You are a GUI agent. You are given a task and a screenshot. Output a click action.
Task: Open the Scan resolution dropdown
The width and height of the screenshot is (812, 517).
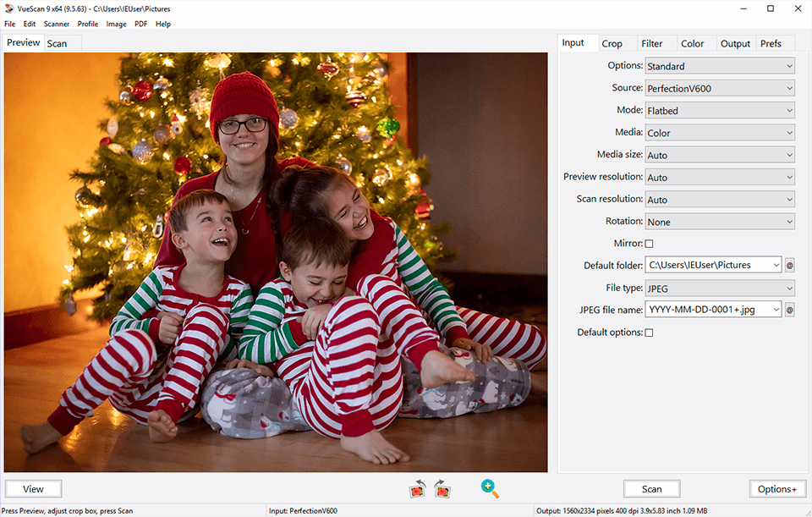720,200
